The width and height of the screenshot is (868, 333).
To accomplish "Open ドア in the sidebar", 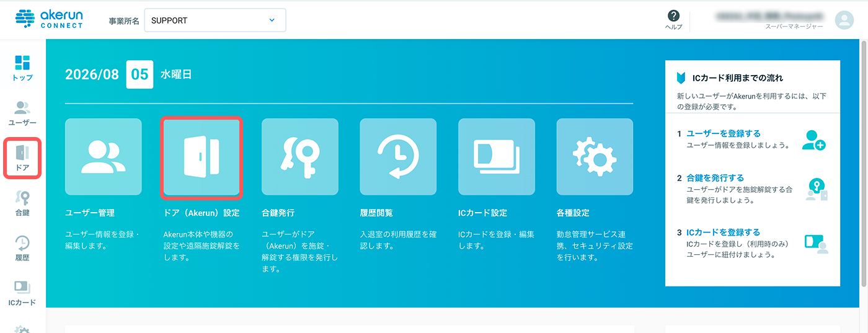I will point(22,159).
